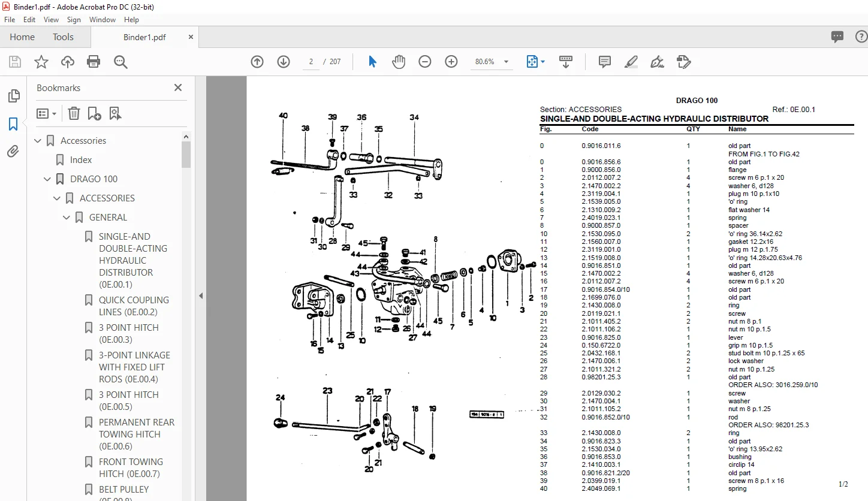
Task: Add a new bookmark
Action: pos(94,113)
